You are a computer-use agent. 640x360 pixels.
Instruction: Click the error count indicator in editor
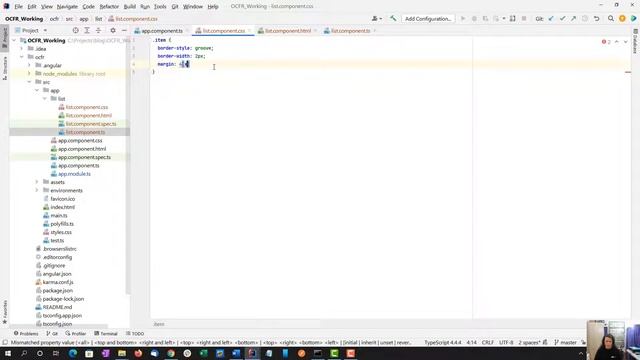point(606,42)
